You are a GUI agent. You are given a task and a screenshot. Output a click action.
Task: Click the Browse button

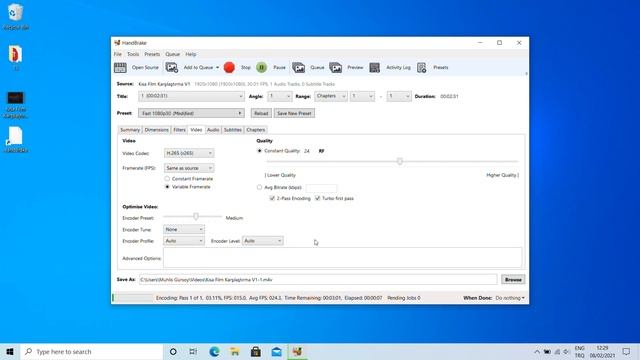tap(513, 280)
